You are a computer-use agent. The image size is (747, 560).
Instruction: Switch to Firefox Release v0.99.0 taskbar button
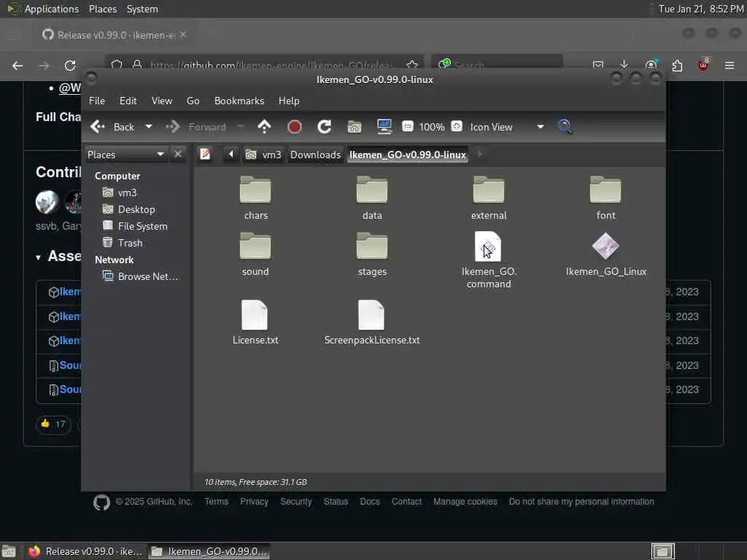click(85, 551)
